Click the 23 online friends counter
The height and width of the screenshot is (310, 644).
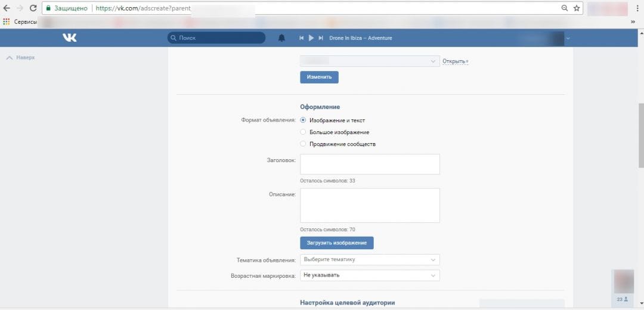coord(621,299)
